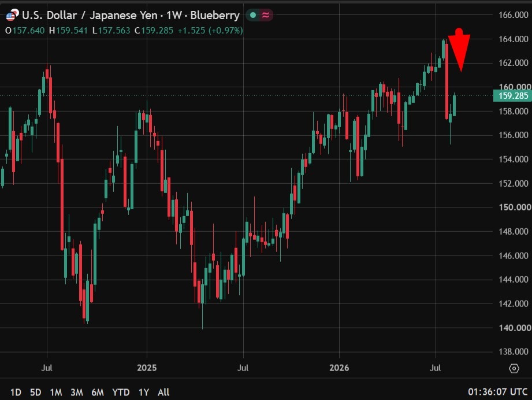Click the high value 159.541
The width and height of the screenshot is (532, 400).
(x=72, y=31)
